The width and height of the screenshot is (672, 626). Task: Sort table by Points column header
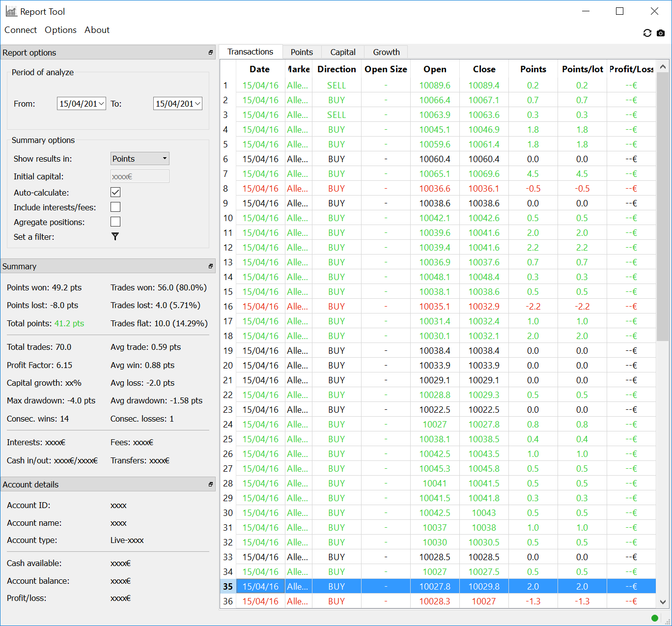(x=533, y=69)
